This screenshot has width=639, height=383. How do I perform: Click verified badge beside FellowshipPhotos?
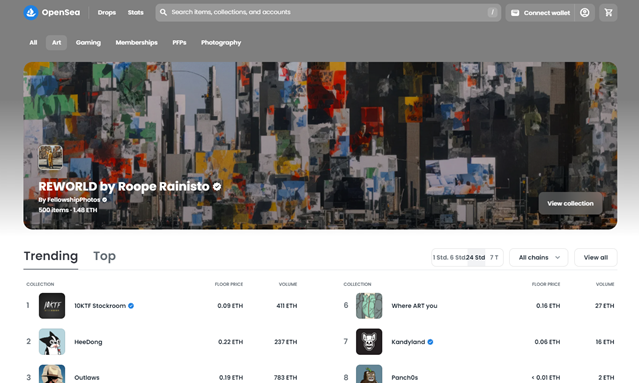104,200
